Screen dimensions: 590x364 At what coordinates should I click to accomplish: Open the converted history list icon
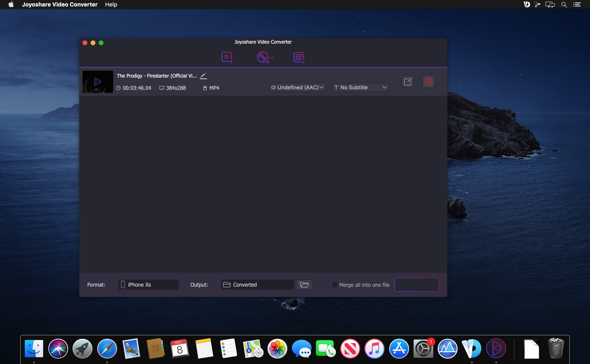pos(299,58)
